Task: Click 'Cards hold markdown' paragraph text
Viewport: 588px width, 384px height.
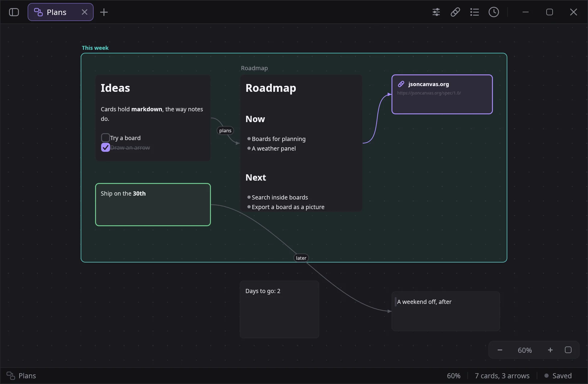Action: pos(152,114)
